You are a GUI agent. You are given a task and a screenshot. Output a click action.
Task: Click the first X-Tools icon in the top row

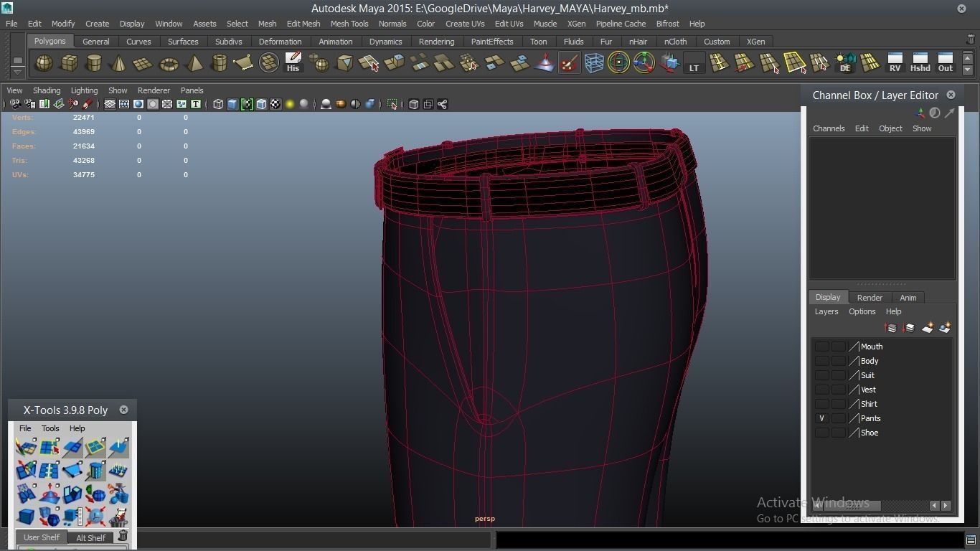pos(27,448)
